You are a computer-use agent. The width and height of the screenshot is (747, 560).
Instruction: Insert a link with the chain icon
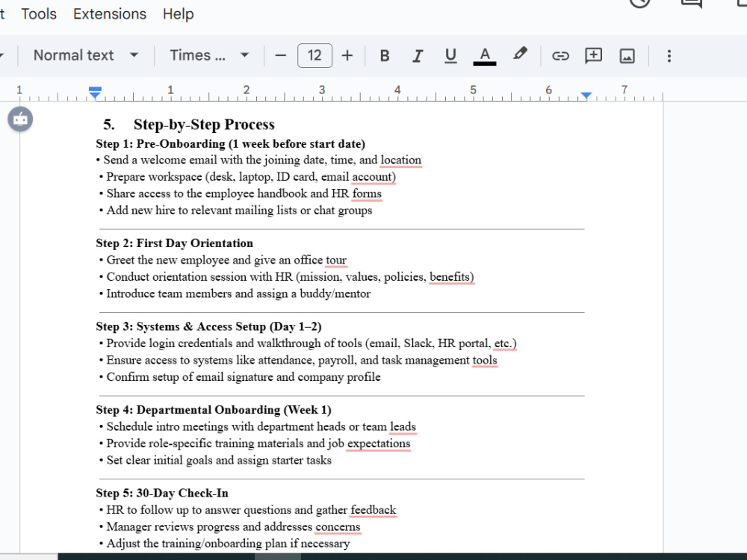pos(560,56)
